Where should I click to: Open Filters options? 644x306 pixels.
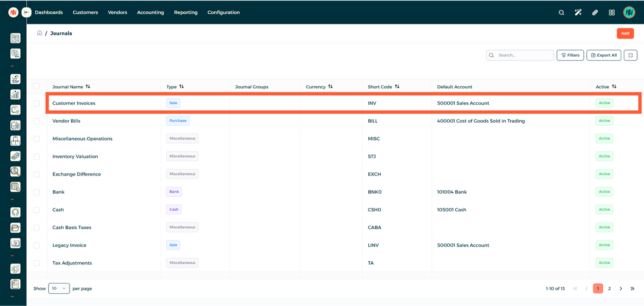pos(570,55)
